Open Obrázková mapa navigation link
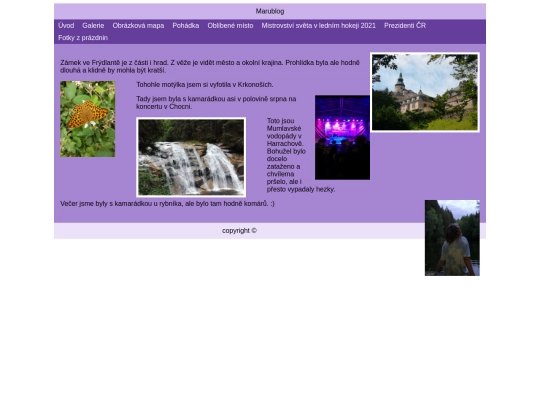The height and width of the screenshot is (405, 540). coord(138,25)
